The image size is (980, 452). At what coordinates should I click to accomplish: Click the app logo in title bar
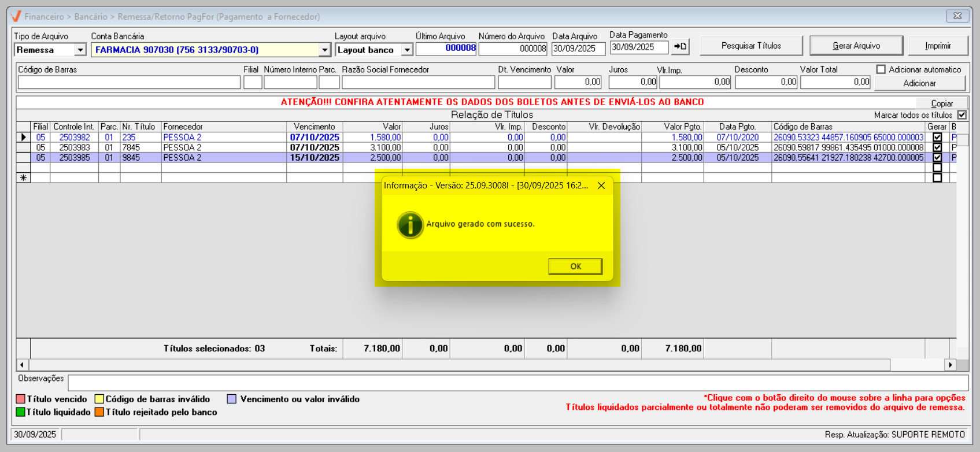tap(16, 16)
